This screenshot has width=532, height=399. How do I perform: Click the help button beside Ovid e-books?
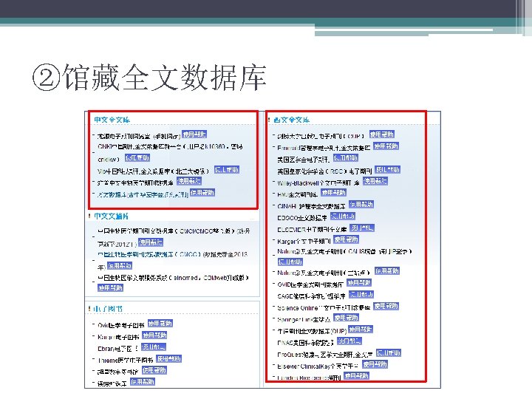[x=160, y=324]
